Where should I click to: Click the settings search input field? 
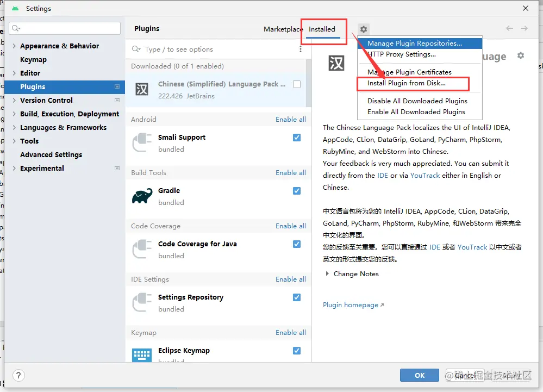point(65,28)
